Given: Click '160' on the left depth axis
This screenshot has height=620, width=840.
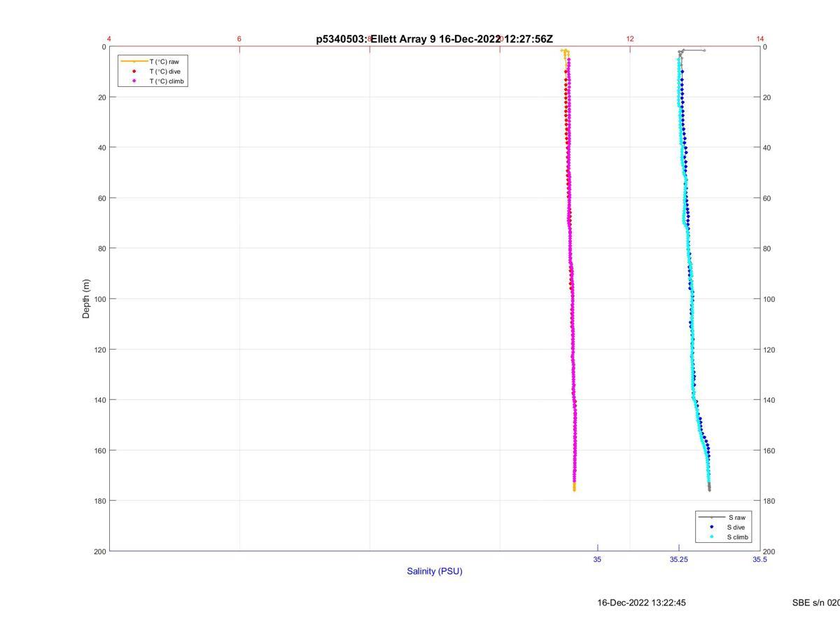Looking at the screenshot, I should coord(100,450).
